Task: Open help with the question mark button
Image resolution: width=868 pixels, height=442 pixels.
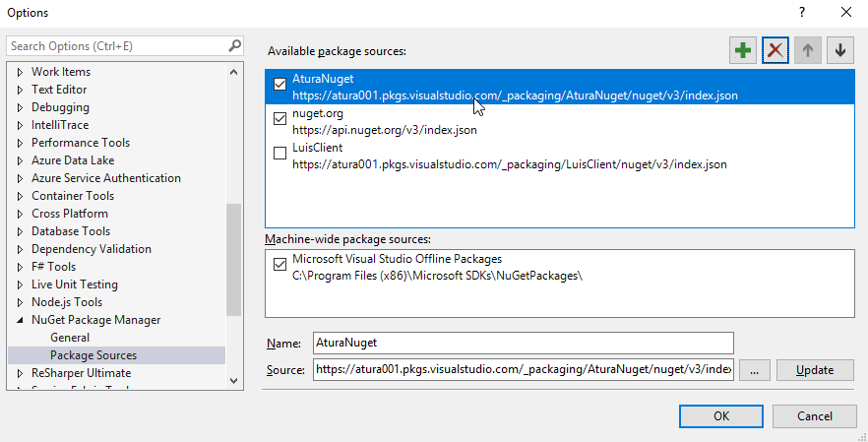Action: click(801, 12)
